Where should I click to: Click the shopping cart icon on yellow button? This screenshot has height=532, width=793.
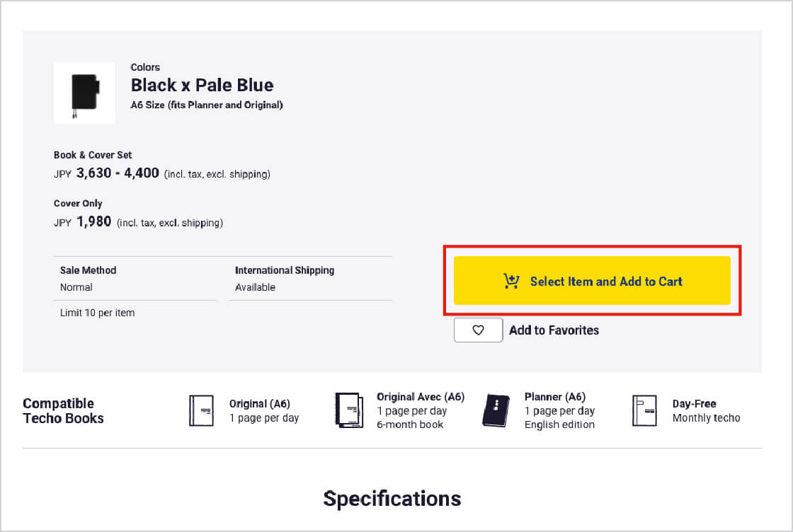(x=511, y=282)
